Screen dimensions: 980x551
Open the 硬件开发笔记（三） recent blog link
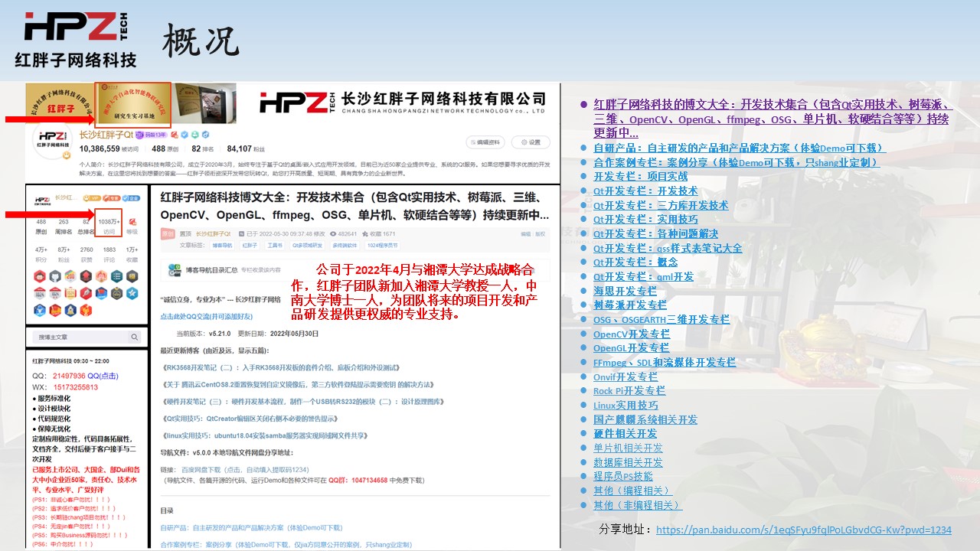[302, 401]
